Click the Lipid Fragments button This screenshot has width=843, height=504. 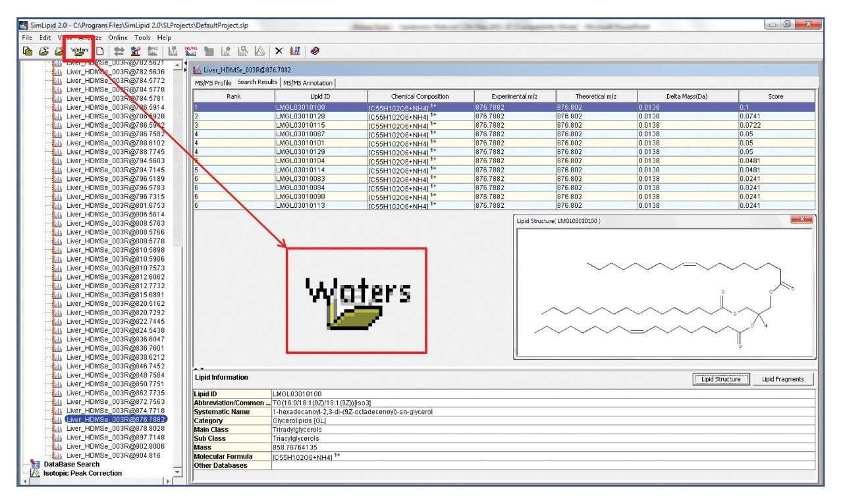point(783,379)
